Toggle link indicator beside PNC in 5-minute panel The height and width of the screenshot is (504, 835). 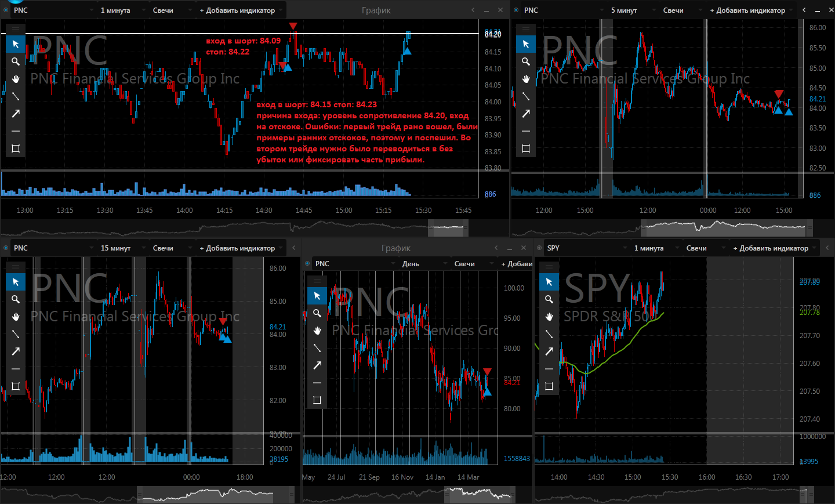pyautogui.click(x=516, y=10)
